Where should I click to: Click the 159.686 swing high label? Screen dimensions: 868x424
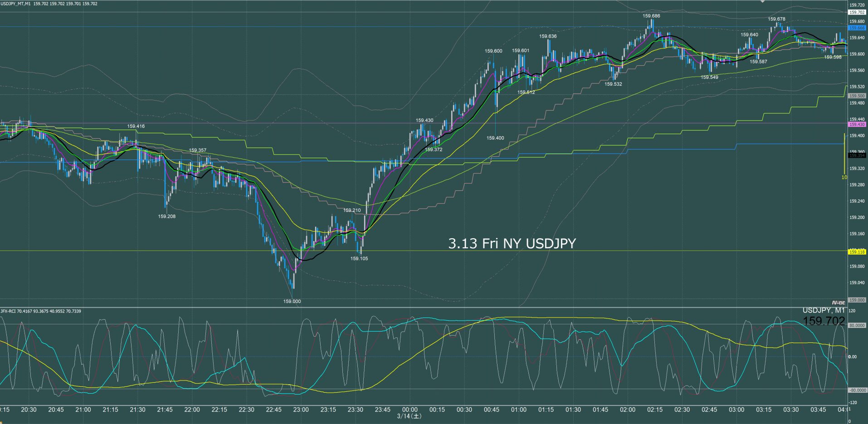(x=651, y=16)
